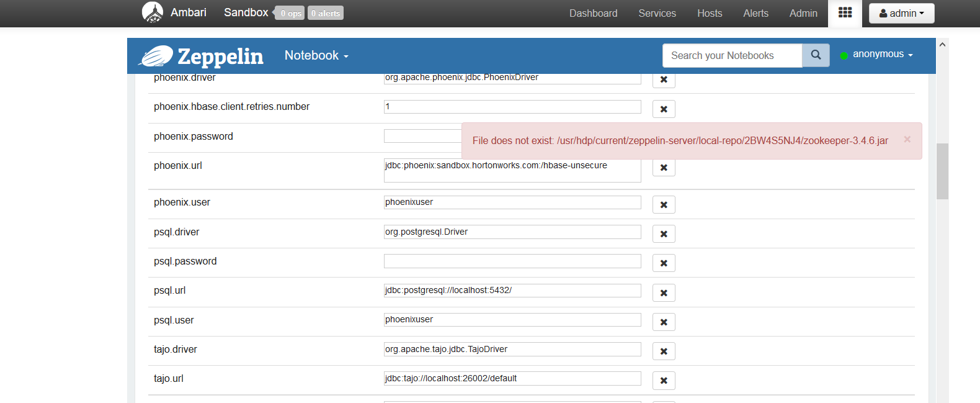Edit the psql.url value field
980x403 pixels.
click(x=512, y=291)
